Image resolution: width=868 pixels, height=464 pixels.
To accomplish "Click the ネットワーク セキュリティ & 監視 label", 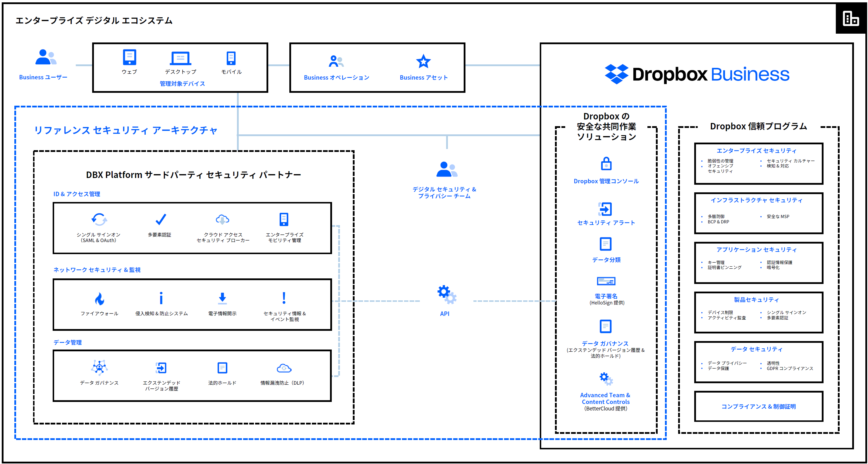I will [x=97, y=270].
